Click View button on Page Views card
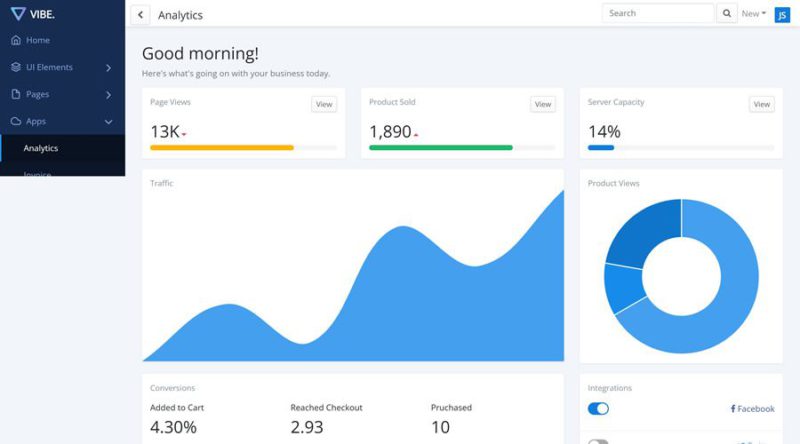This screenshot has width=800, height=444. pos(324,104)
